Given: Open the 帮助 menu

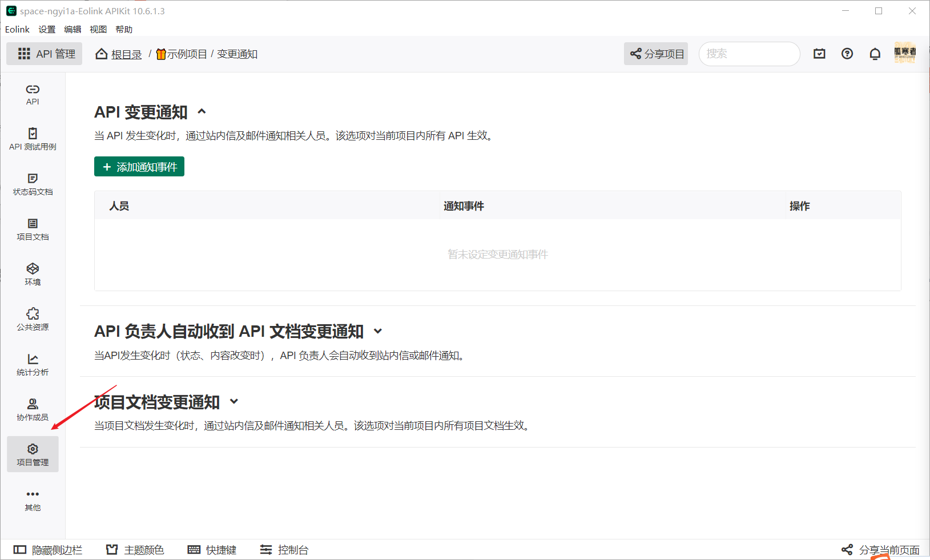Looking at the screenshot, I should coord(123,29).
